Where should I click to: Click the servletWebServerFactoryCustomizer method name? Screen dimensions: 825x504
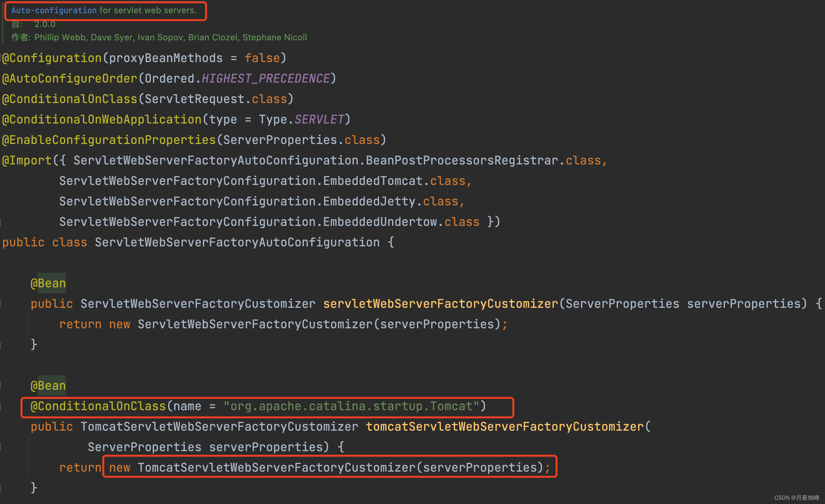tap(441, 304)
